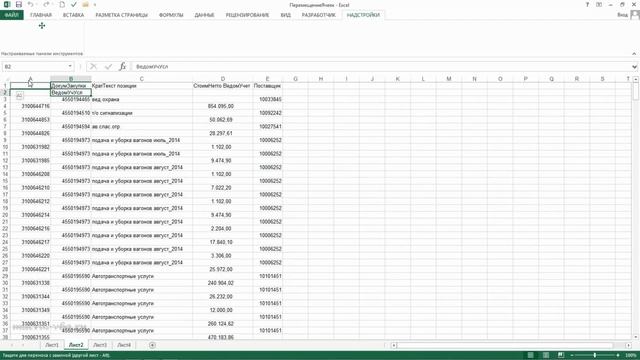Select row 10 header
The width and height of the screenshot is (640, 360).
[5, 147]
